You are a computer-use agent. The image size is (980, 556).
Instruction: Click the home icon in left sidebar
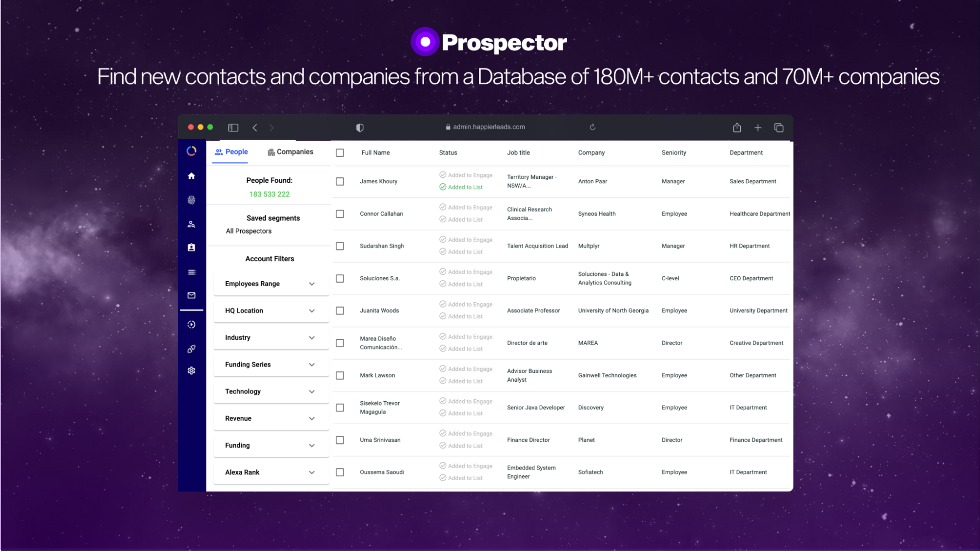click(191, 175)
